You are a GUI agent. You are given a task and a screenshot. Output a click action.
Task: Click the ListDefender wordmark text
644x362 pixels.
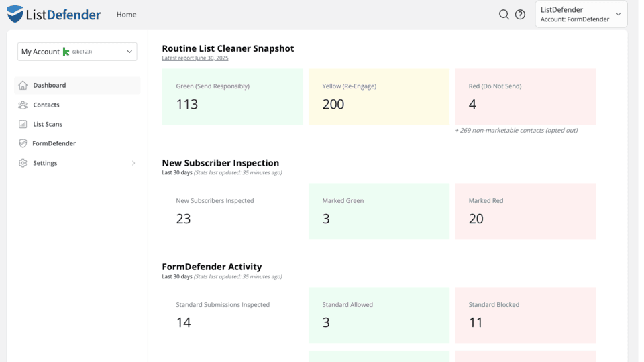pos(63,15)
